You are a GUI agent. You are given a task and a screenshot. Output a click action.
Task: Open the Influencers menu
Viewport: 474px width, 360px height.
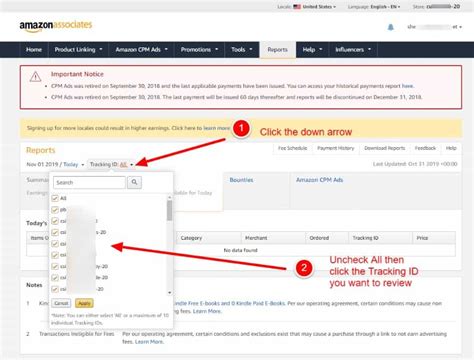tap(353, 50)
